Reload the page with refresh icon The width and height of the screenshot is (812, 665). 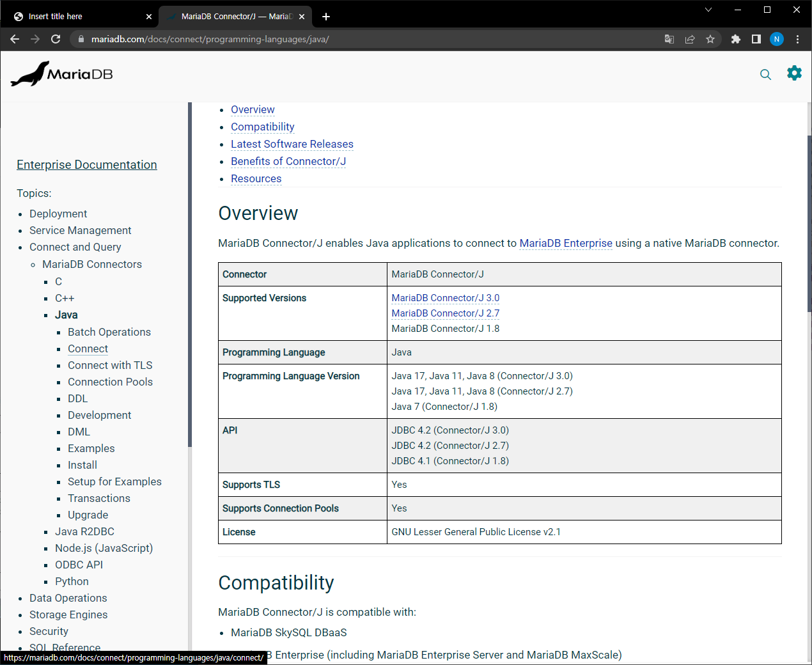[x=56, y=39]
